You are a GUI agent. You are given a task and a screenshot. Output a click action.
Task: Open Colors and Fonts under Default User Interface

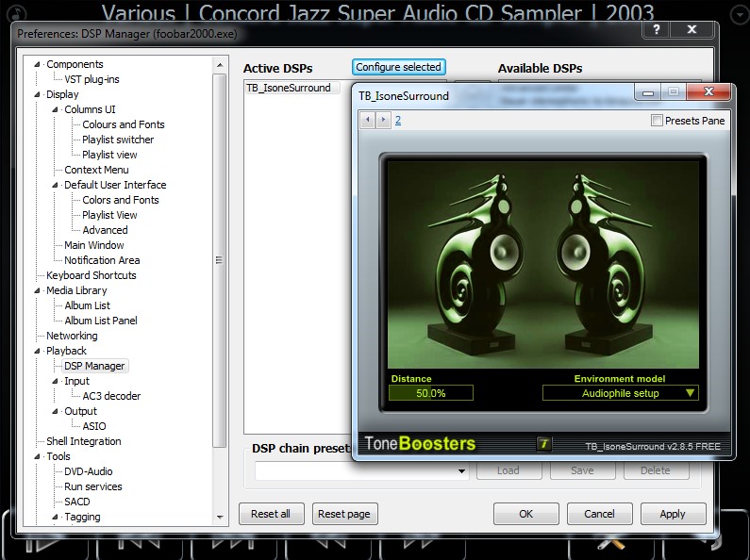coord(121,200)
